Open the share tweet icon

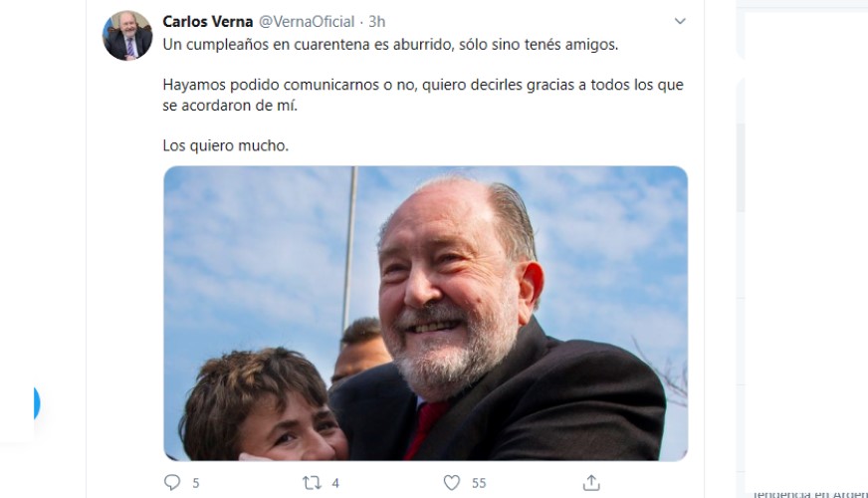point(591,482)
